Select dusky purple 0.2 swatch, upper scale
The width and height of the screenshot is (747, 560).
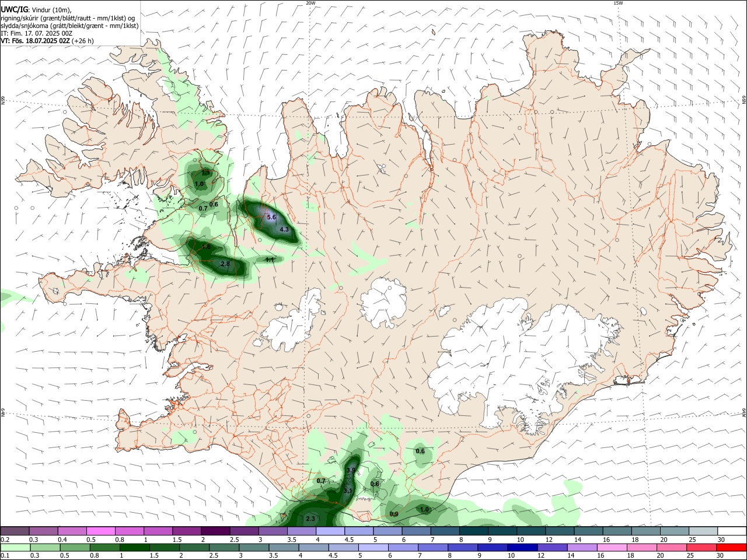pyautogui.click(x=15, y=531)
